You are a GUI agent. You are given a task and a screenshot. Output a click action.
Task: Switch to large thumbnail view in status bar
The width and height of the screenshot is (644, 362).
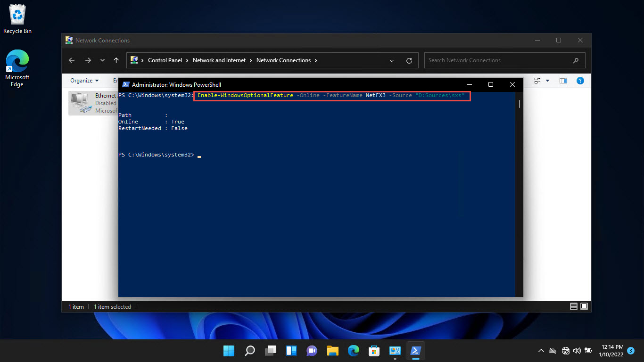point(584,306)
